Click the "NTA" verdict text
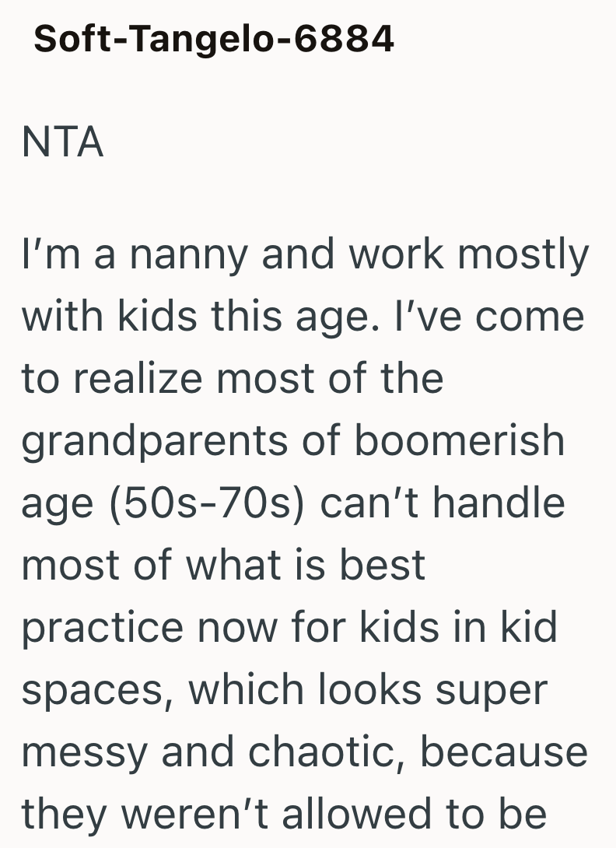This screenshot has width=616, height=848. tap(62, 143)
